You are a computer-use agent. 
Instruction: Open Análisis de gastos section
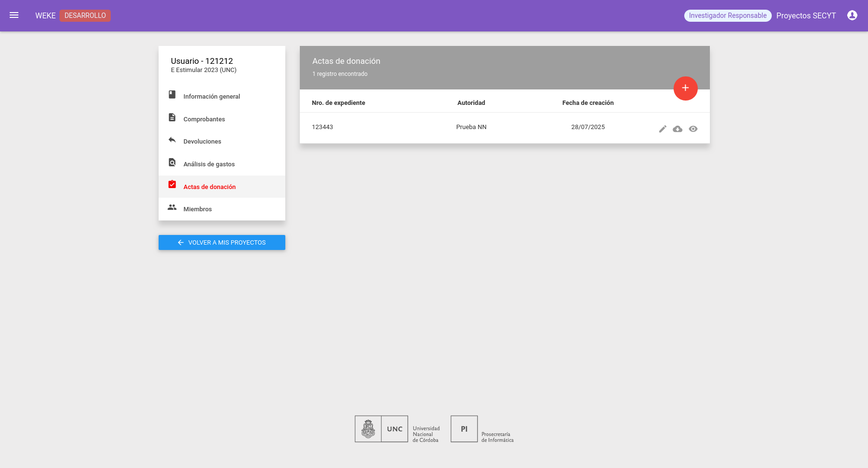click(222, 164)
